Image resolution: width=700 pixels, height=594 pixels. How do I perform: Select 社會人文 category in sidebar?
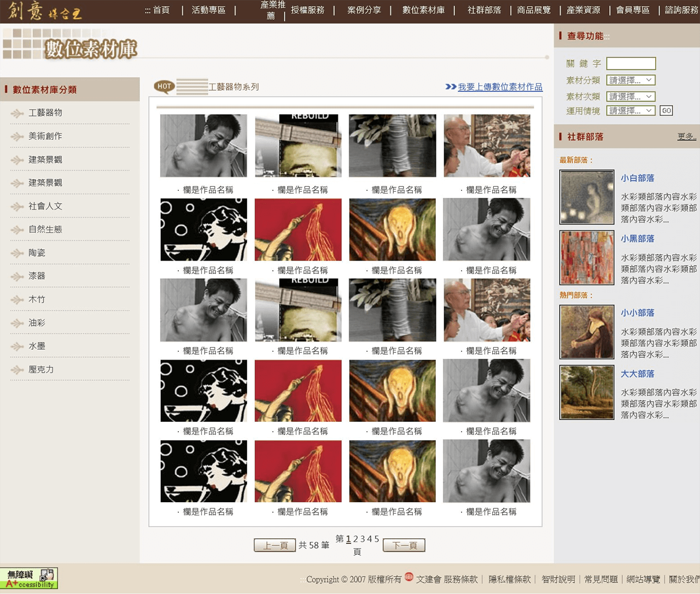coord(45,207)
